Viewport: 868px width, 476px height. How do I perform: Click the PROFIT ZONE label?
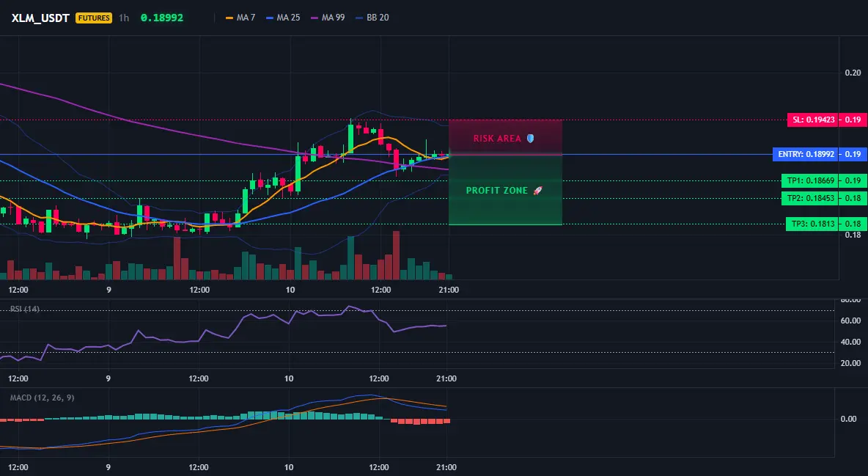pos(496,191)
